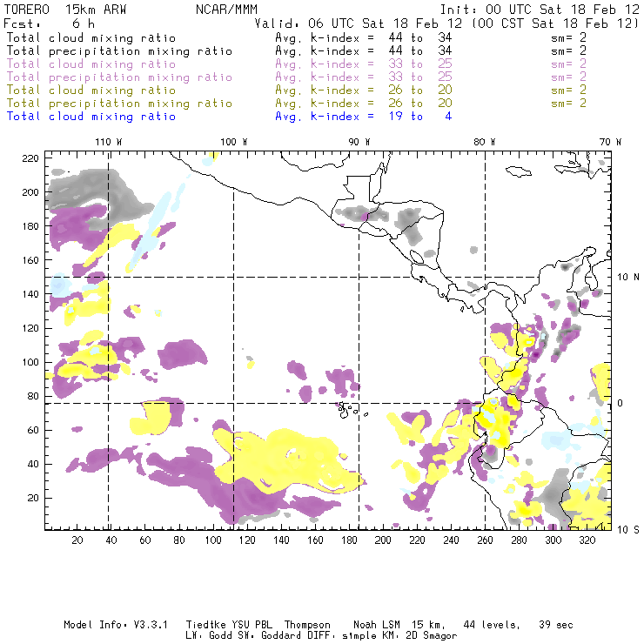The height and width of the screenshot is (644, 644).
Task: Click the 'Valid: 06 UTC Sat 18 Feb 12' text
Action: [359, 23]
